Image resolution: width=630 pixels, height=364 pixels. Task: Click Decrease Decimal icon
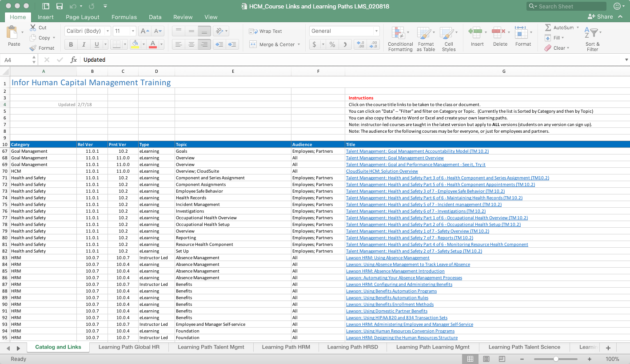coord(374,44)
